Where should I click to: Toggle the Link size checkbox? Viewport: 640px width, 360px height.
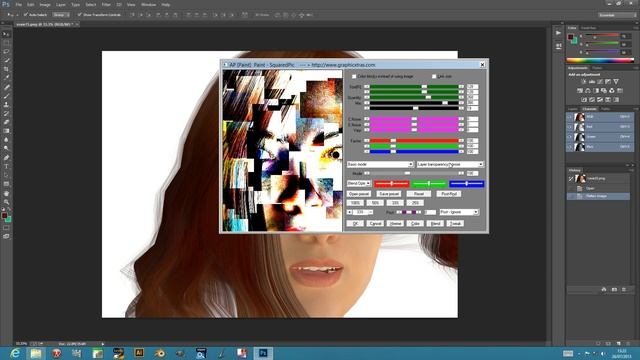[x=434, y=76]
